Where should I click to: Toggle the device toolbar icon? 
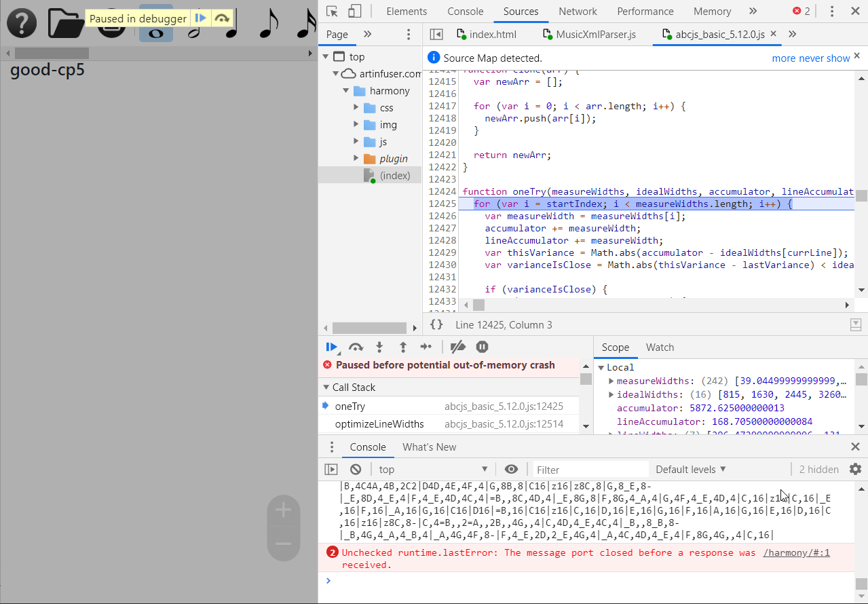pos(354,11)
